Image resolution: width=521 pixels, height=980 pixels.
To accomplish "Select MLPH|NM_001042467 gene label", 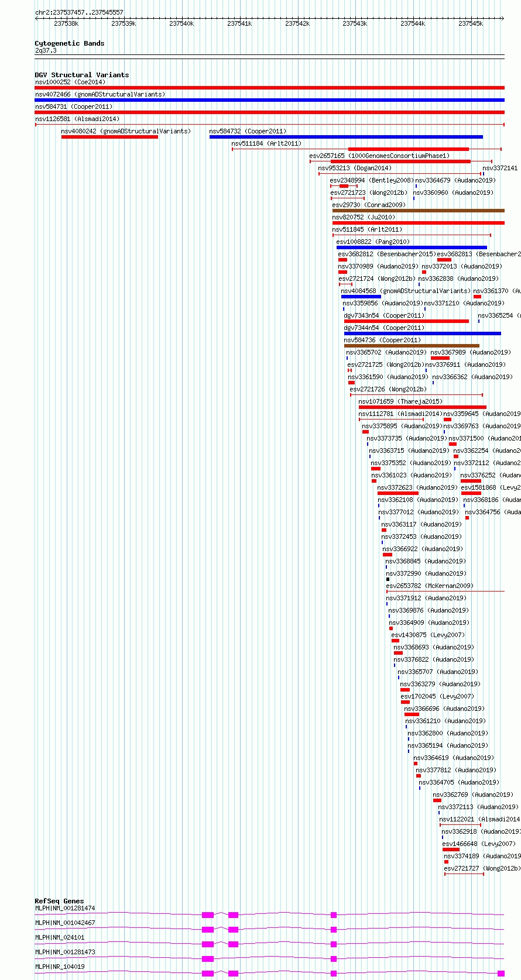I will coord(65,923).
